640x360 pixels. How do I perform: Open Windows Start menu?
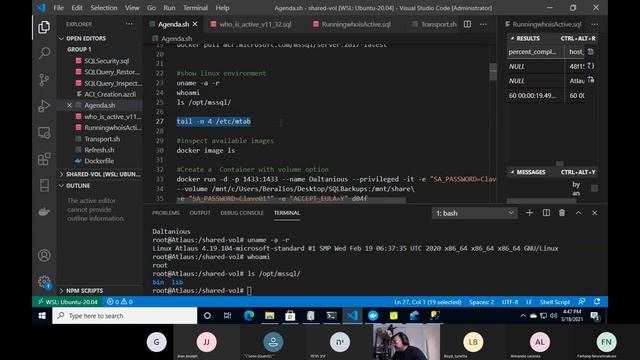coord(42,316)
